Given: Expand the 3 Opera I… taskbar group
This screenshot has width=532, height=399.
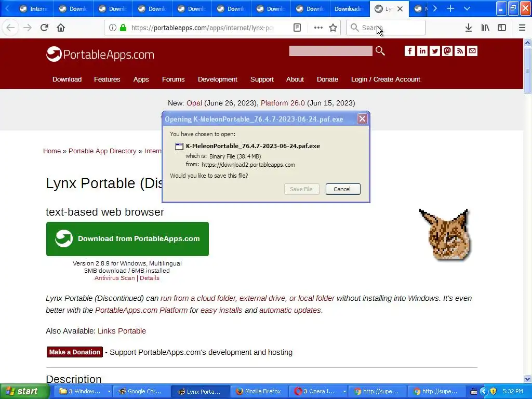Looking at the screenshot, I should click(x=344, y=391).
